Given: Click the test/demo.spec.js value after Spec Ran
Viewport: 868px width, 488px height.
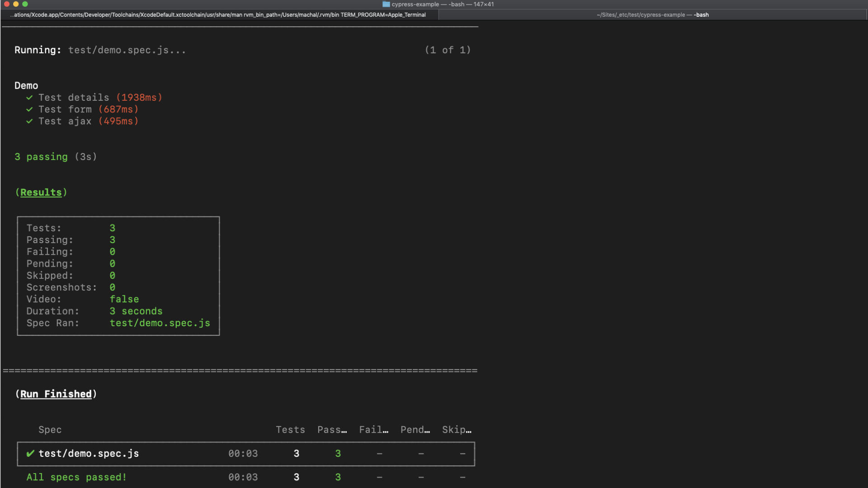Looking at the screenshot, I should click(x=160, y=323).
